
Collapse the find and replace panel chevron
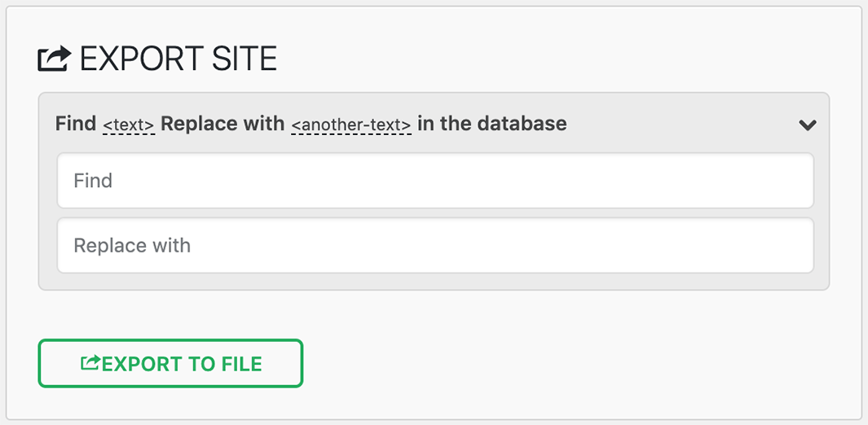[807, 125]
